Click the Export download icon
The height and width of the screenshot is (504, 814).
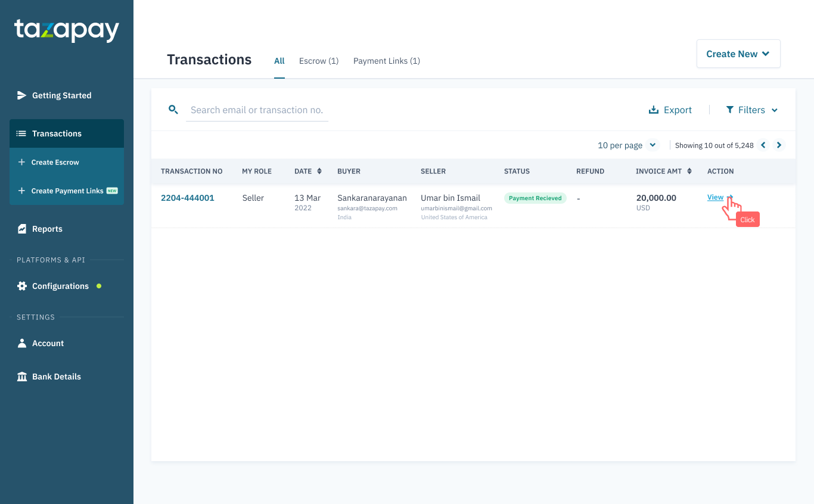click(x=654, y=110)
